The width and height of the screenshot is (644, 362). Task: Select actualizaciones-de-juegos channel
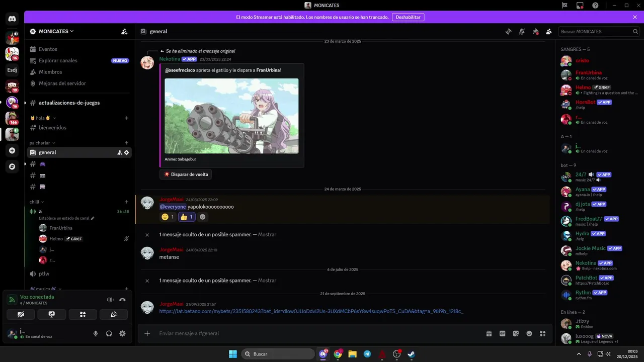(x=79, y=103)
